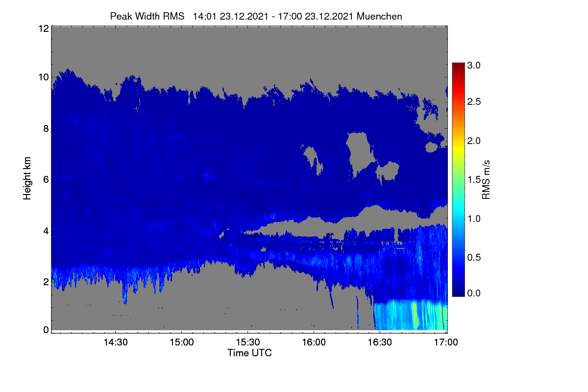Click the large gray hole near 7 km after 16:00
588x392 pixels.
[360, 152]
